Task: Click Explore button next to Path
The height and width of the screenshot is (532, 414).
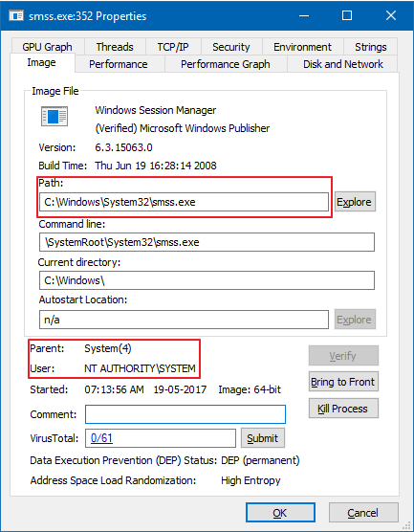Action: coord(355,202)
